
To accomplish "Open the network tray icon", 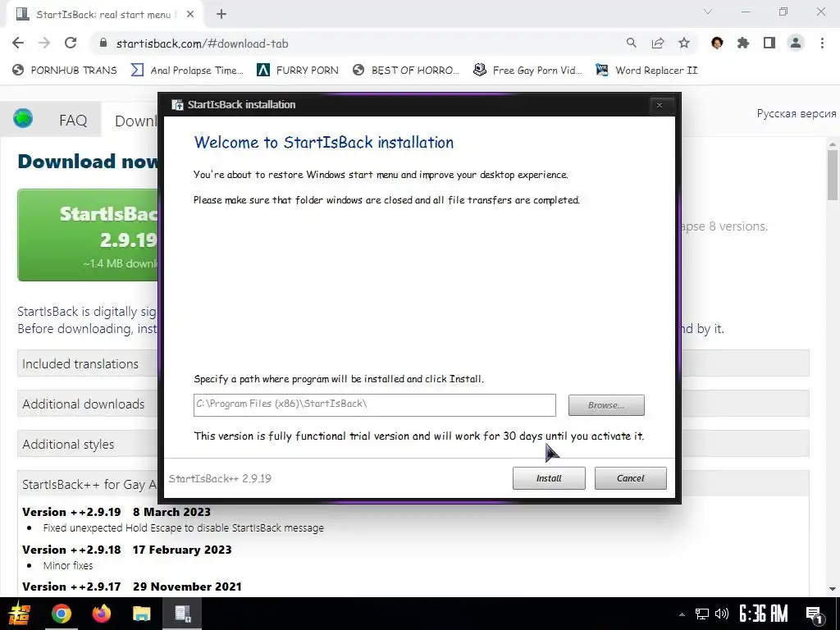I will (702, 614).
